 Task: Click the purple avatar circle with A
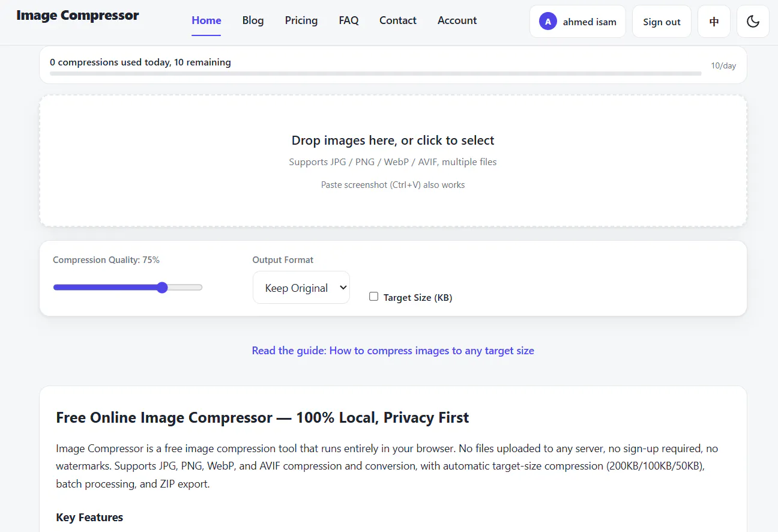point(547,22)
